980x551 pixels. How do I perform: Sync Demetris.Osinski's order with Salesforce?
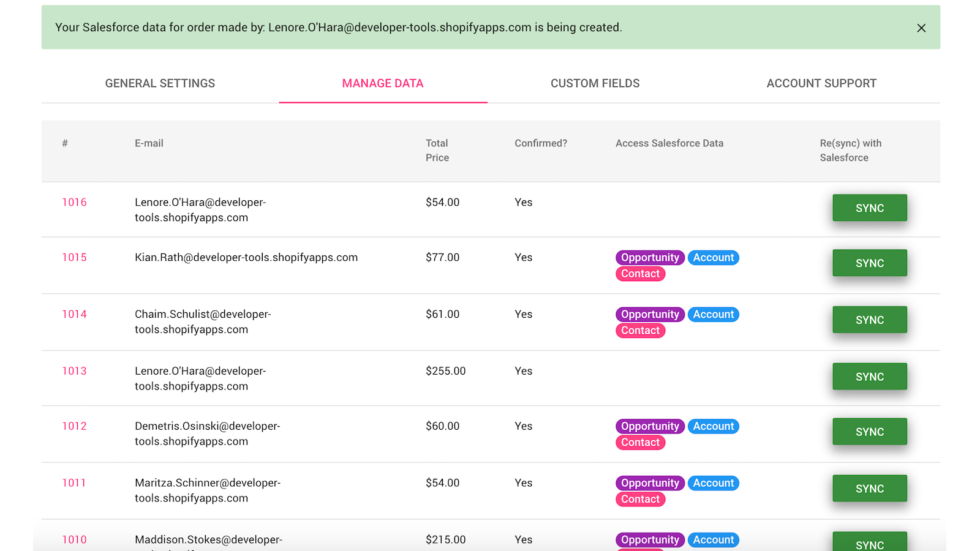[x=869, y=431]
